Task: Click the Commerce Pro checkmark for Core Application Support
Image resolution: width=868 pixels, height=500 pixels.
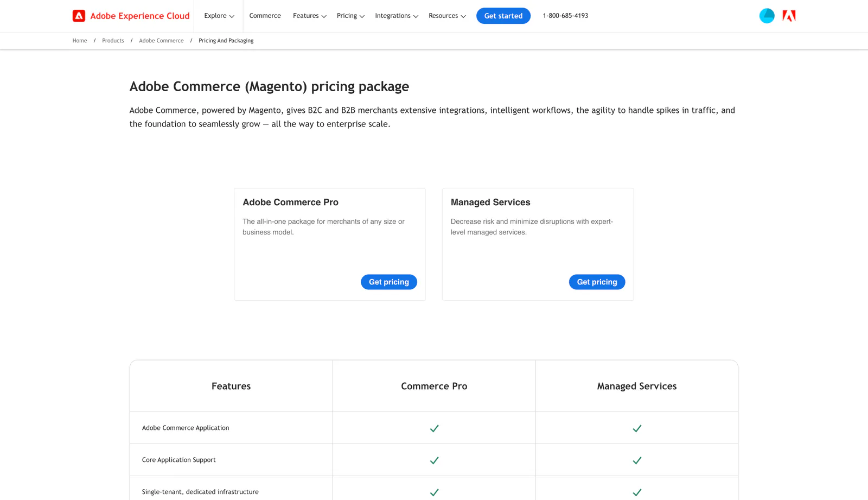Action: tap(434, 460)
